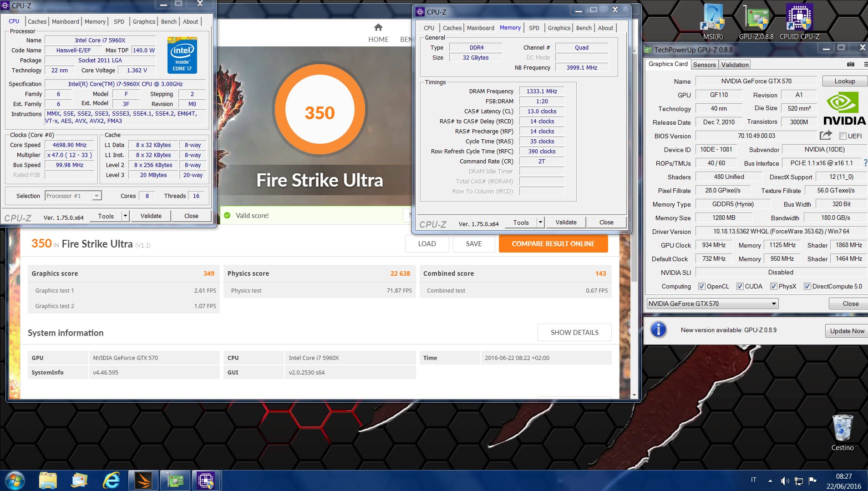Viewport: 868px width, 491px height.
Task: Click the BIOS export share icon in GPU-Z
Action: click(826, 135)
